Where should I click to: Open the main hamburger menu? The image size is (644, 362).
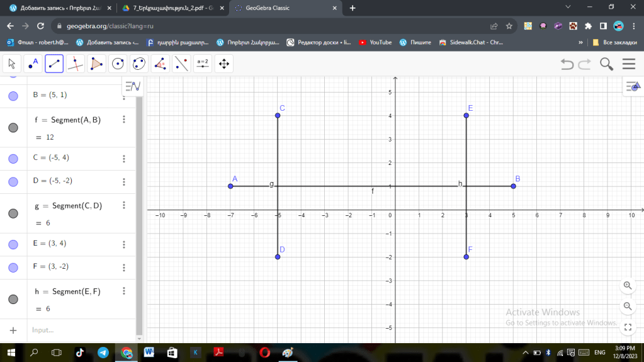pyautogui.click(x=628, y=64)
